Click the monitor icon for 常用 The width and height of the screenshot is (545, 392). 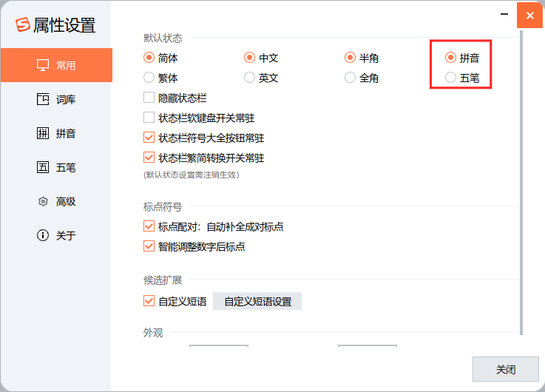[43, 65]
